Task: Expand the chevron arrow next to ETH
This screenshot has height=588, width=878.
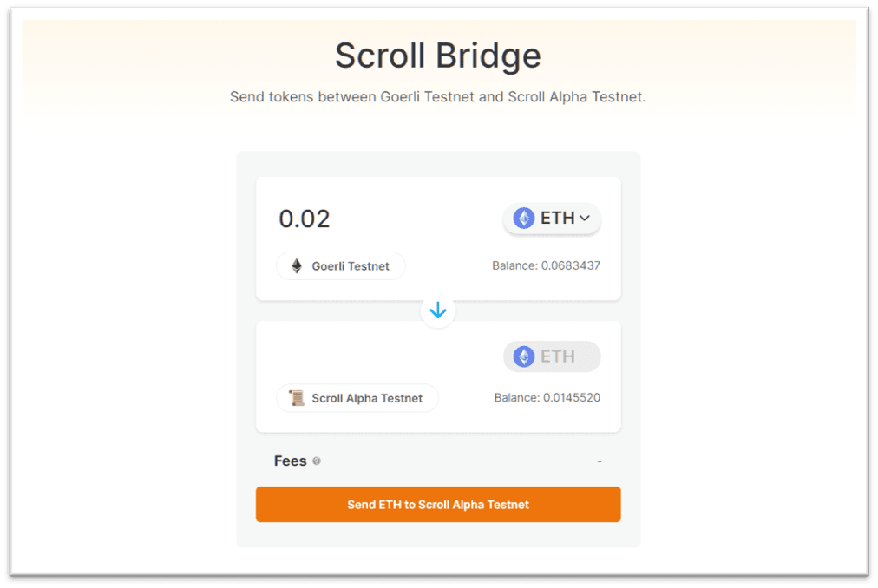Action: coord(585,218)
